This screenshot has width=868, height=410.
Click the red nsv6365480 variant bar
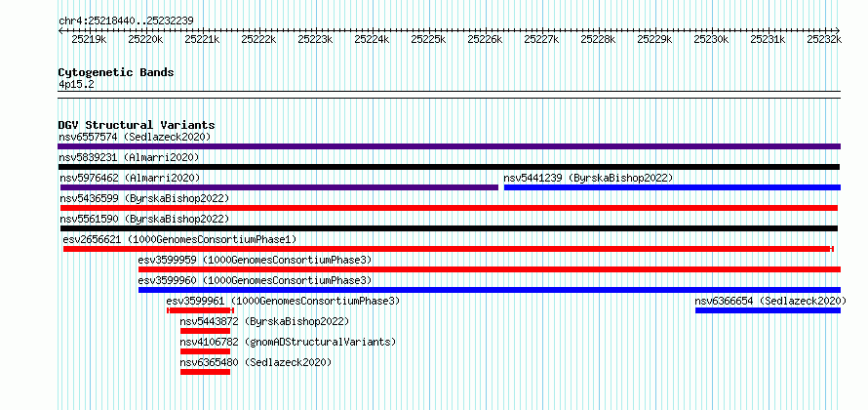(x=205, y=372)
